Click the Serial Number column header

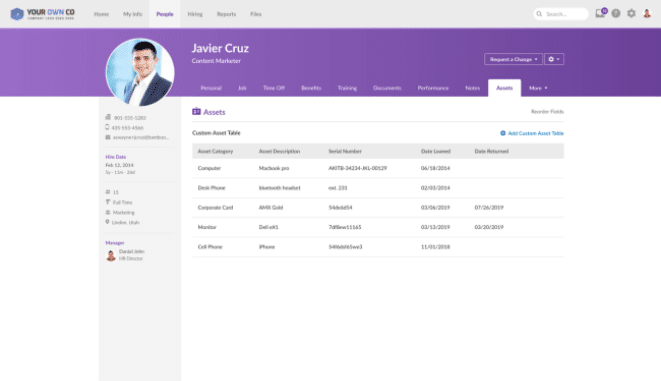(345, 151)
